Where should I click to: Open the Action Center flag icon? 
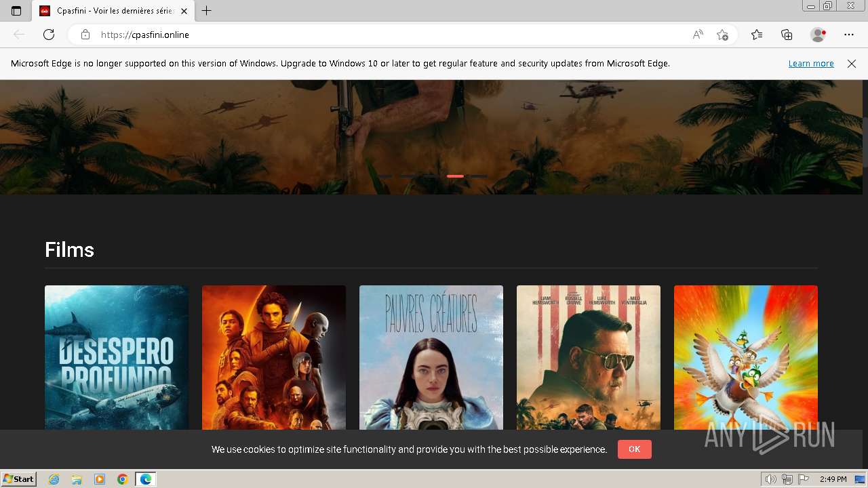tap(804, 479)
